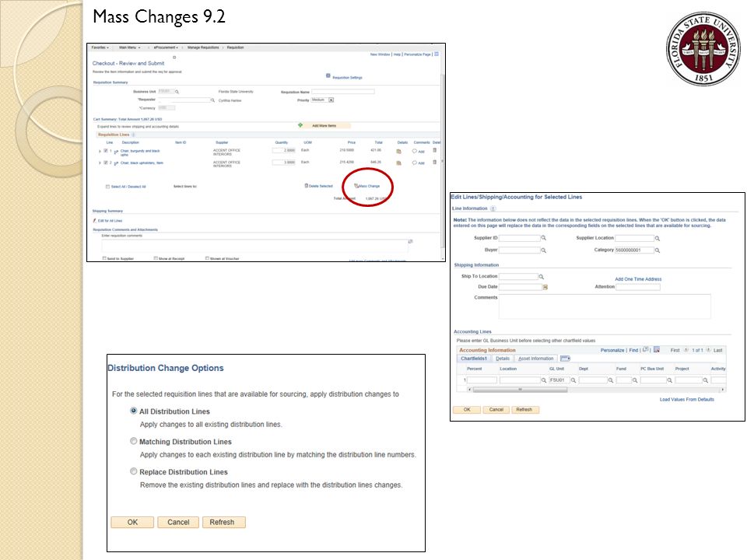This screenshot has width=747, height=560.
Task: Click the Ship To Location lookup magnifier
Action: [x=542, y=277]
